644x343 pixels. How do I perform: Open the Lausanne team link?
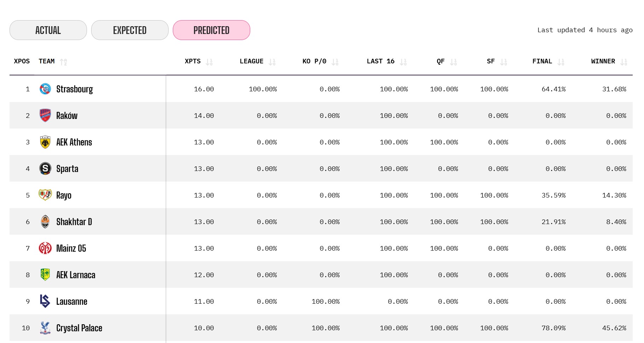coord(72,302)
